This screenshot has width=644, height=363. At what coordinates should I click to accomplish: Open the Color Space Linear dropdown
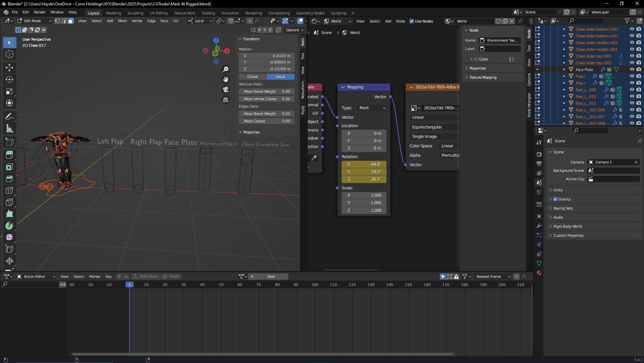(449, 146)
